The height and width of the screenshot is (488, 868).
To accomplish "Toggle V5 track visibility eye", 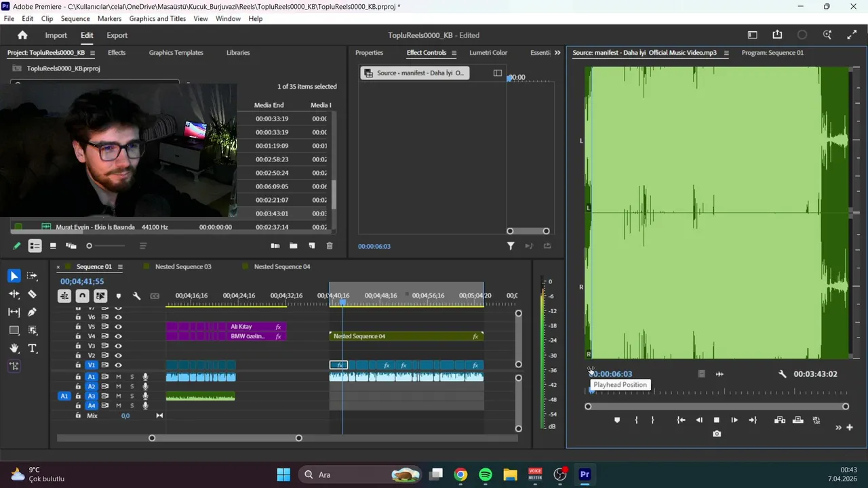I will (118, 327).
